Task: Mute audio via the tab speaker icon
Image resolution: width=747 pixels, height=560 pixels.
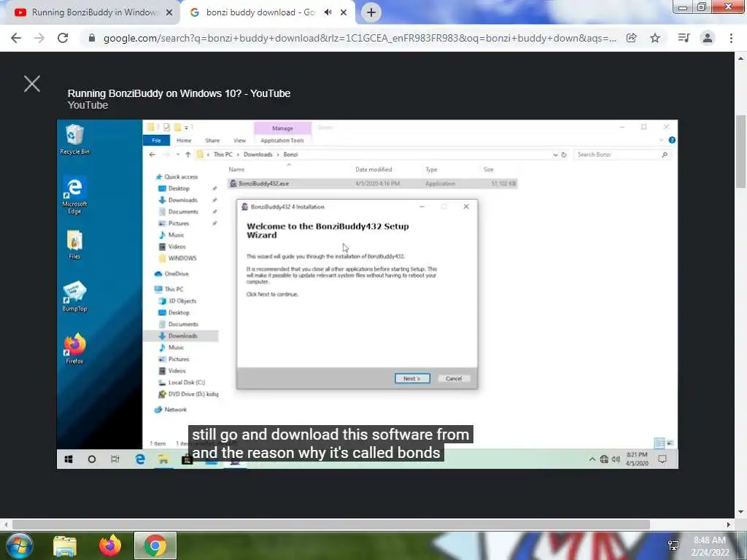Action: click(x=328, y=12)
